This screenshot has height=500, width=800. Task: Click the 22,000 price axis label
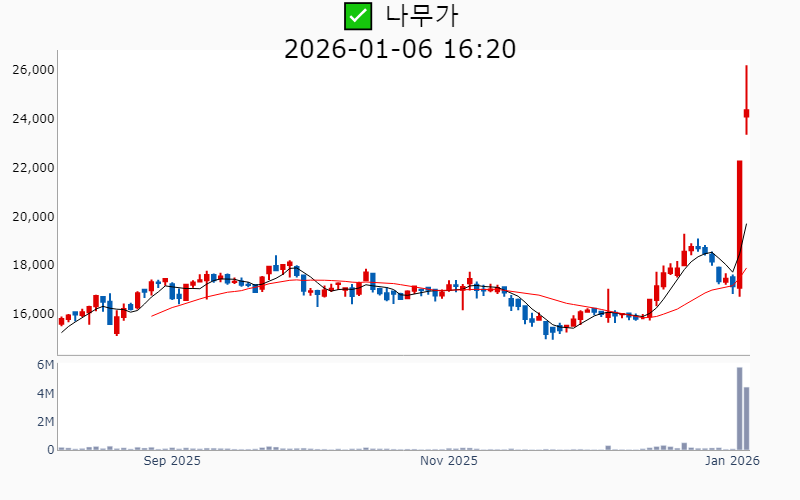point(32,168)
